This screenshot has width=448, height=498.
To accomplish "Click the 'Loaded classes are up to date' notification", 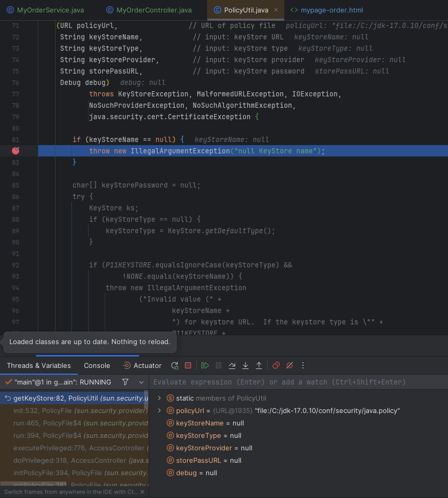I will [x=90, y=342].
